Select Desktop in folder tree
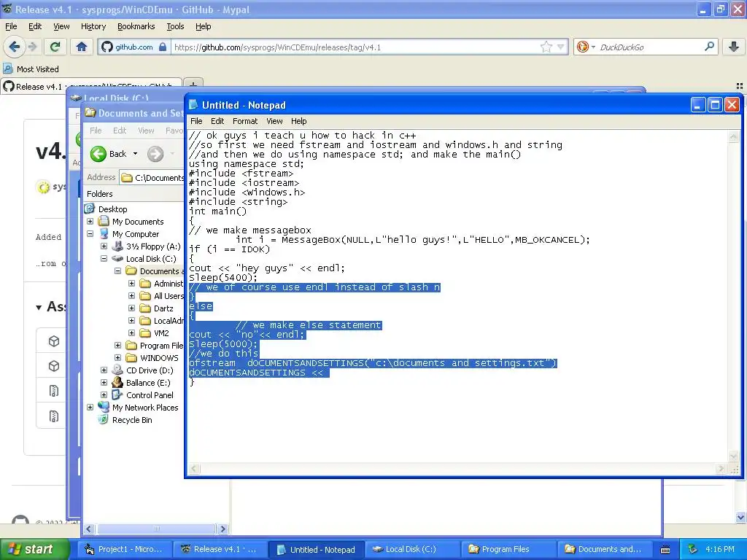The width and height of the screenshot is (747, 560). [112, 209]
